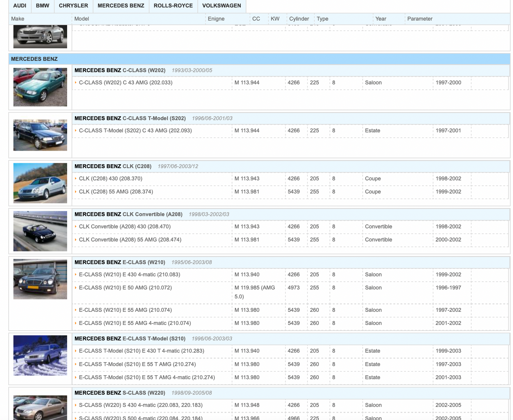Click the green C-CLASS W202 car thumbnail
Screen dimensions: 513x420
[40, 87]
